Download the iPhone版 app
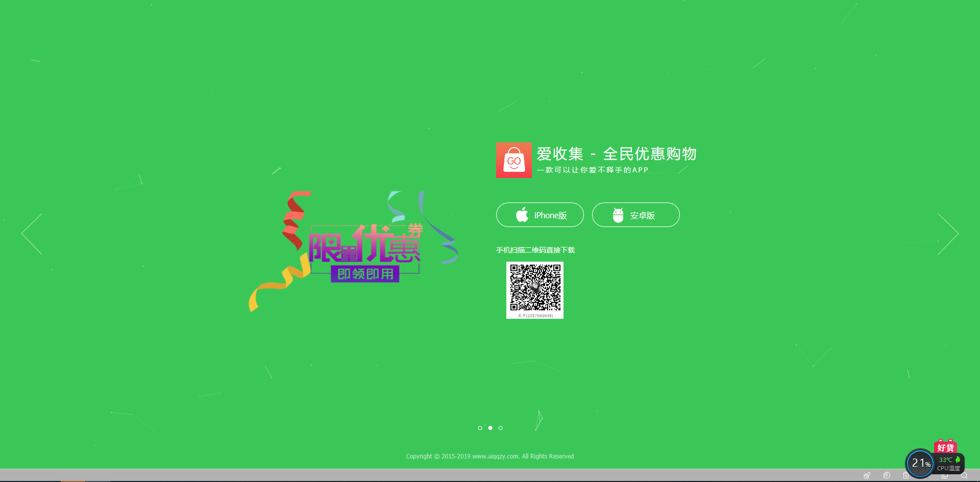This screenshot has width=980, height=482. [540, 215]
